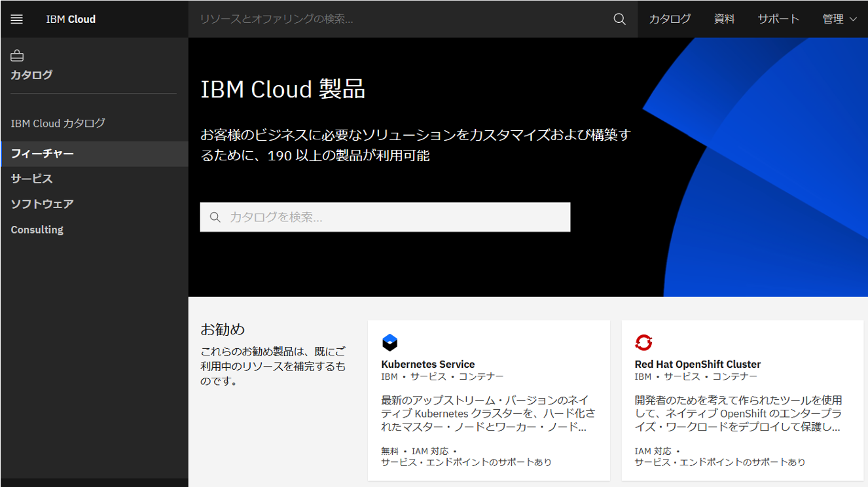Click the OpenShift card description text
Viewport: 868px width, 487px height.
click(738, 413)
